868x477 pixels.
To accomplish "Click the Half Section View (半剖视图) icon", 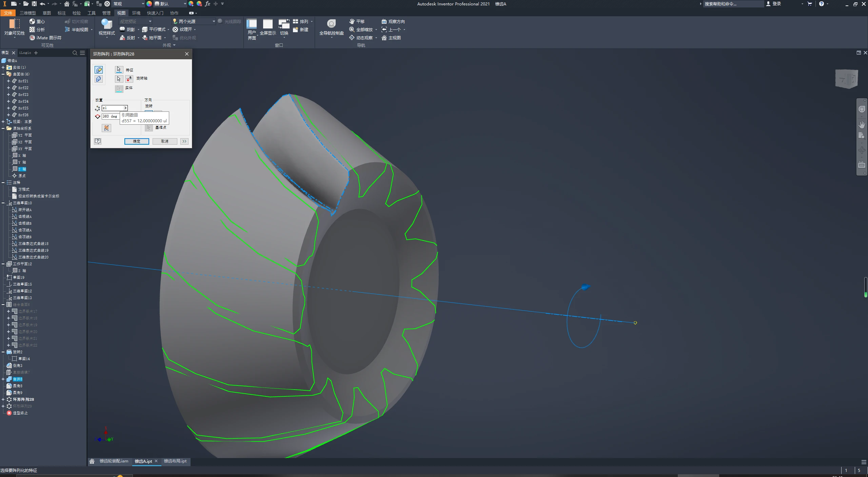I will coord(67,29).
